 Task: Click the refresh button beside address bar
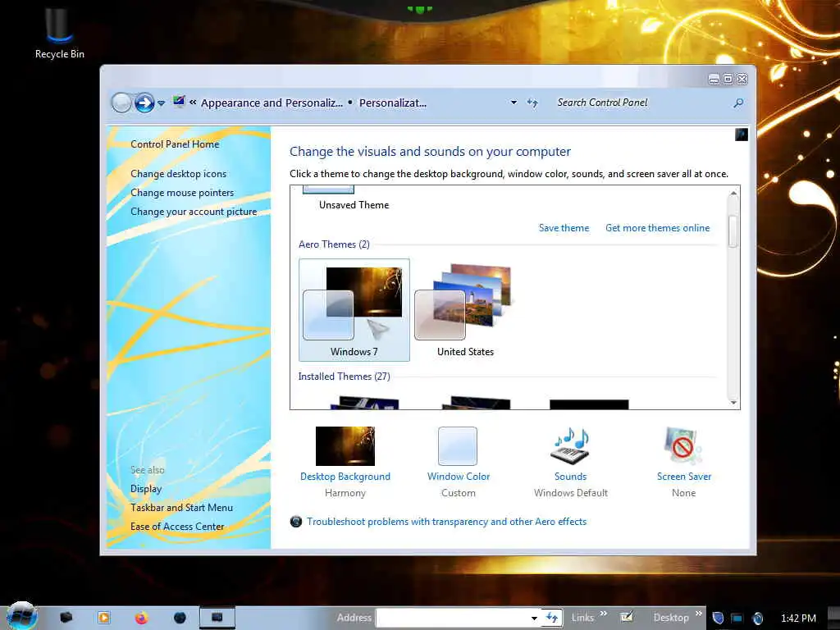coord(532,103)
